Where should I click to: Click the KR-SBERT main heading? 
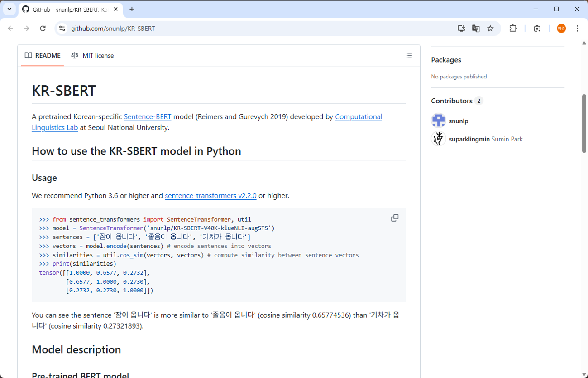(64, 91)
